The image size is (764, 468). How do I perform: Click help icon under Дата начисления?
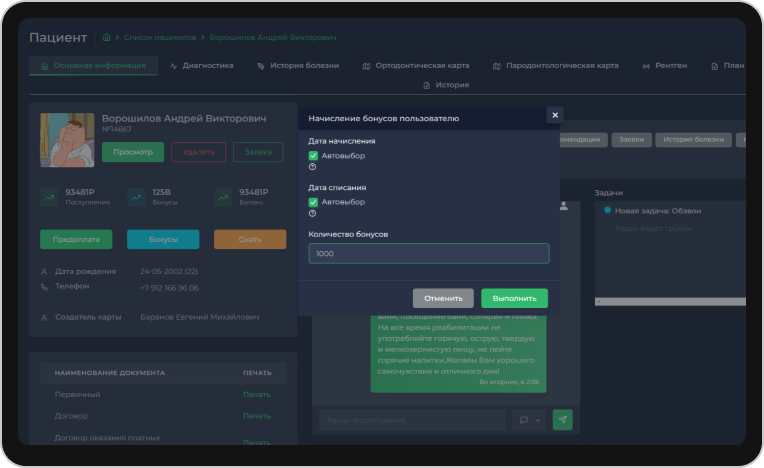(x=312, y=167)
